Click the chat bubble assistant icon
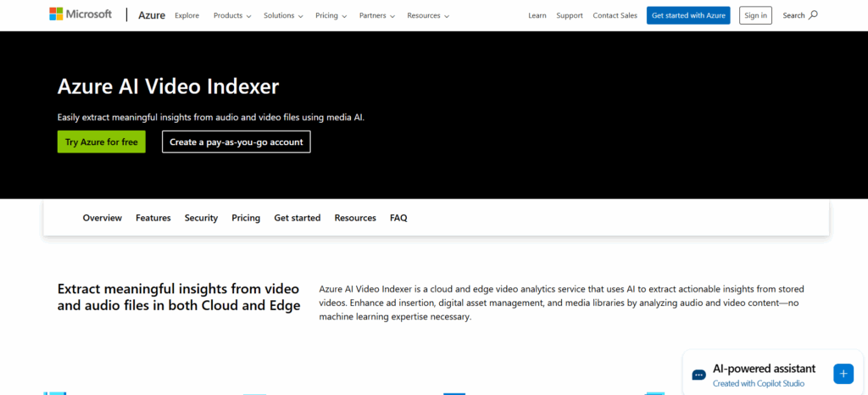The image size is (868, 395). pyautogui.click(x=698, y=375)
